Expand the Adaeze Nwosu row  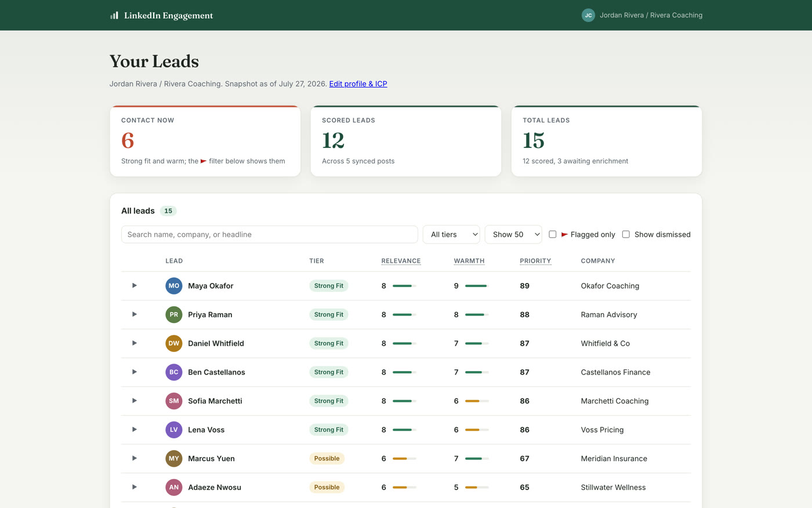[x=135, y=487]
